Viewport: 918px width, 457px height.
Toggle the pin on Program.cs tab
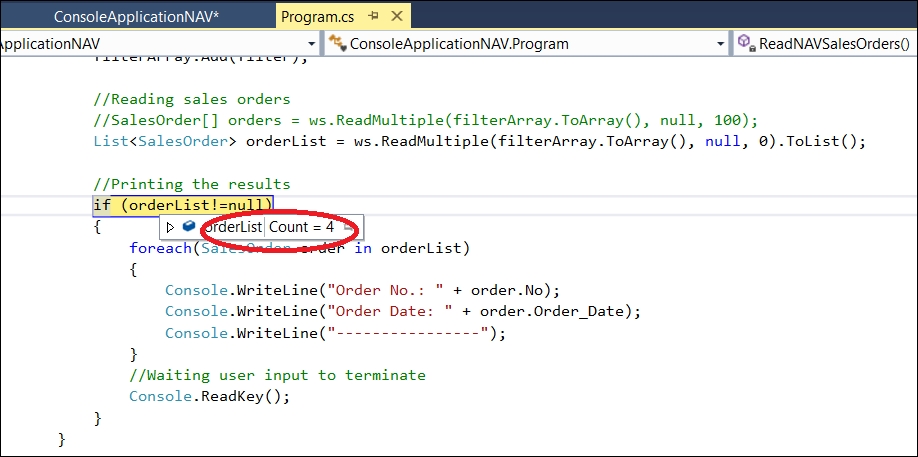374,16
